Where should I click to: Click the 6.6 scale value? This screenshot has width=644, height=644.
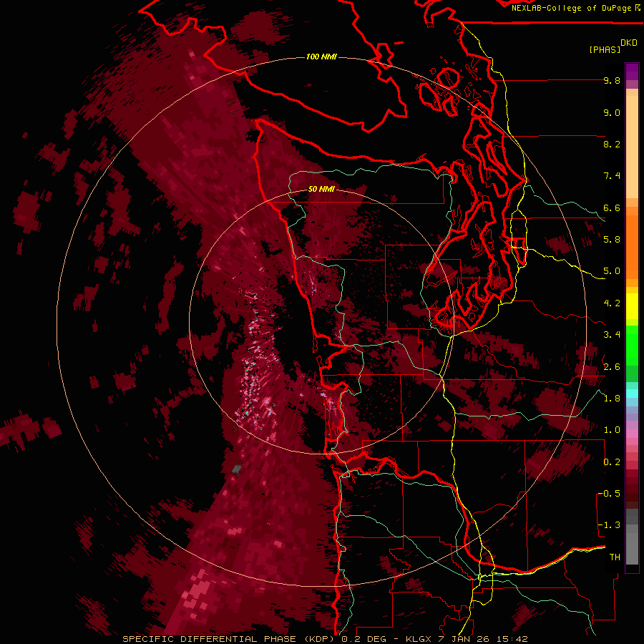612,208
